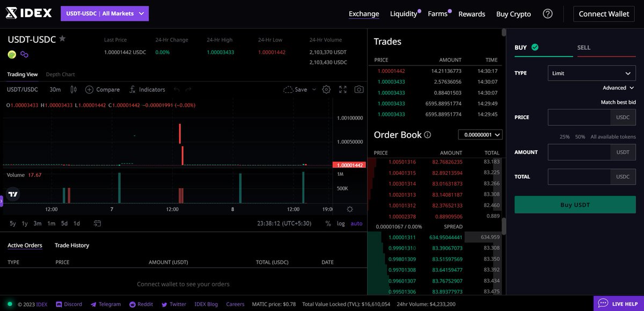Toggle log scale on chart
This screenshot has height=311, width=644.
coord(341,224)
